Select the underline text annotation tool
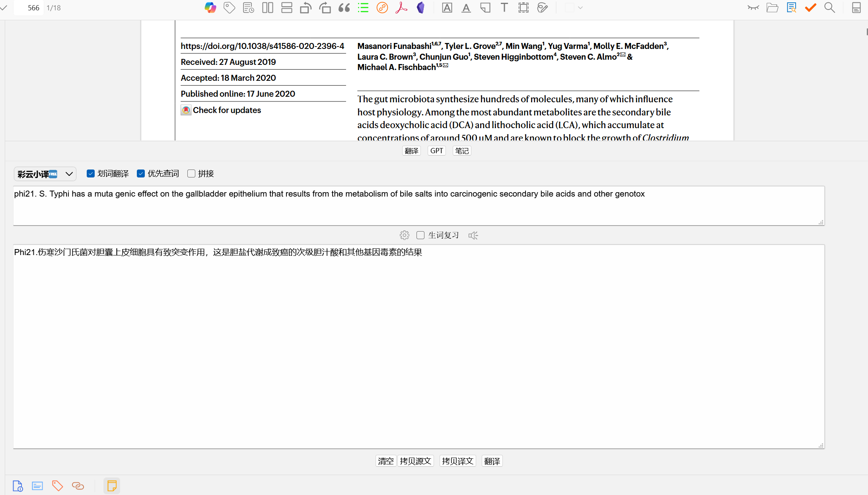The image size is (868, 495). [x=466, y=8]
